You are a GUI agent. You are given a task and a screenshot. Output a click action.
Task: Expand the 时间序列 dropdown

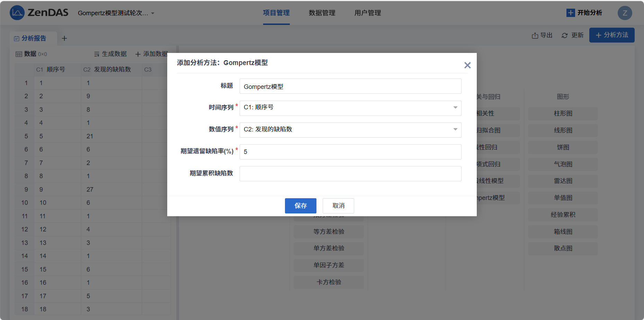tap(455, 108)
